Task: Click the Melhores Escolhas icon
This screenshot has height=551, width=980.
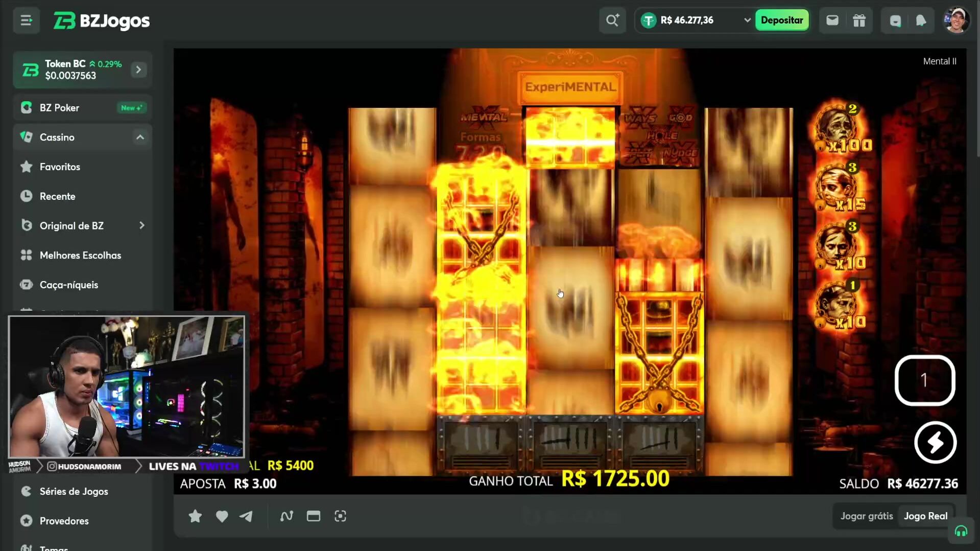Action: click(x=27, y=255)
